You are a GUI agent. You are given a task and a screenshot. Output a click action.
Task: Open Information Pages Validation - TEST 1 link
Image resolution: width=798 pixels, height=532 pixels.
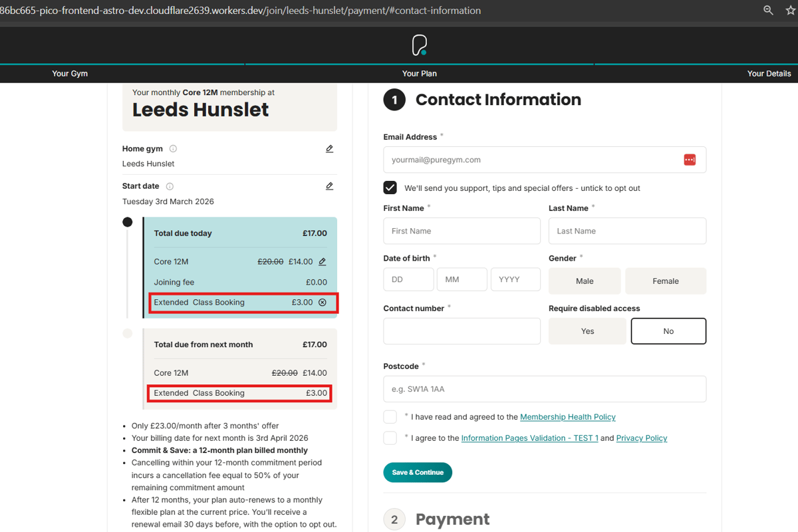529,438
